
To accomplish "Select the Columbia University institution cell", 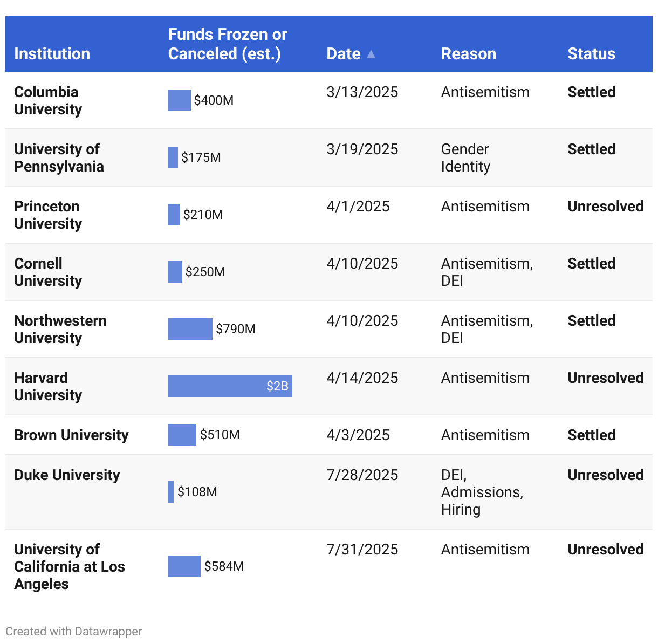I will [48, 100].
